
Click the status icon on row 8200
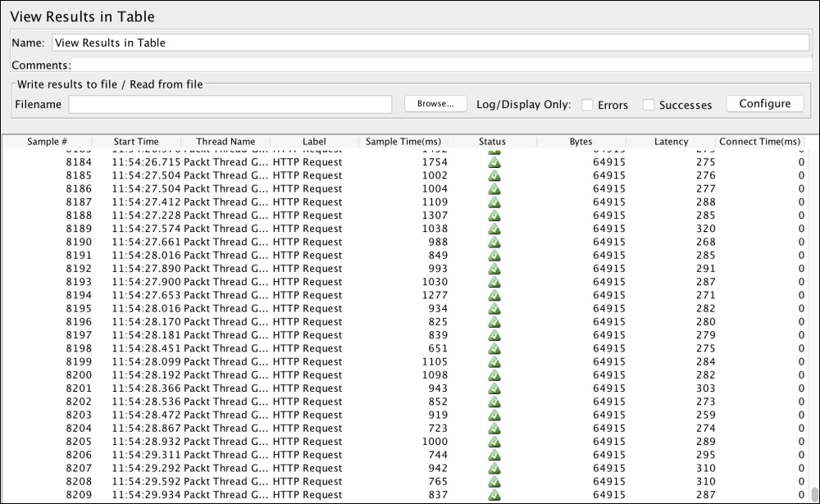point(494,375)
